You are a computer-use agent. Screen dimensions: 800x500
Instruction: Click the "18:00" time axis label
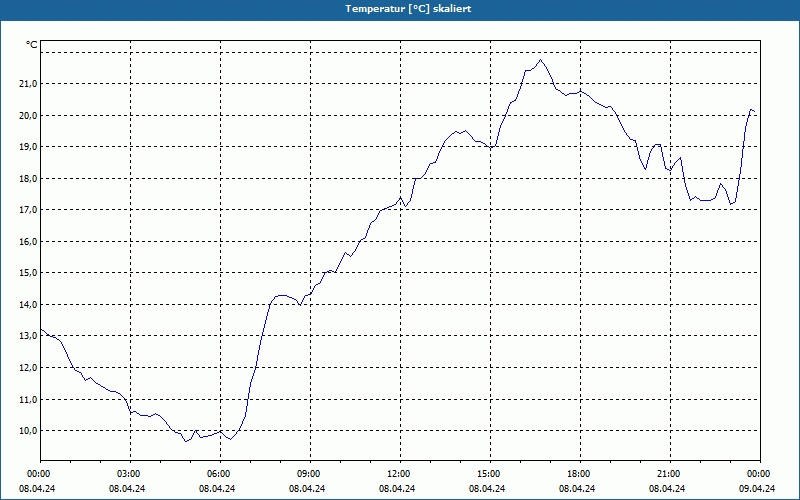(578, 474)
